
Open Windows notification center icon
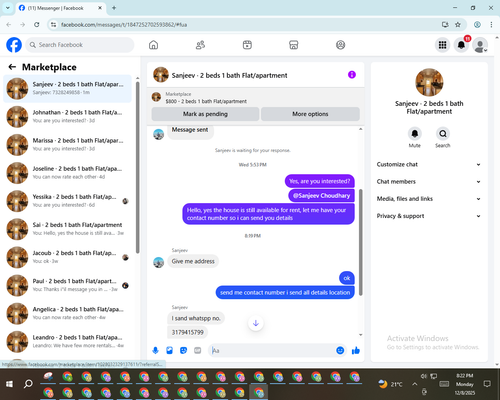tap(487, 384)
